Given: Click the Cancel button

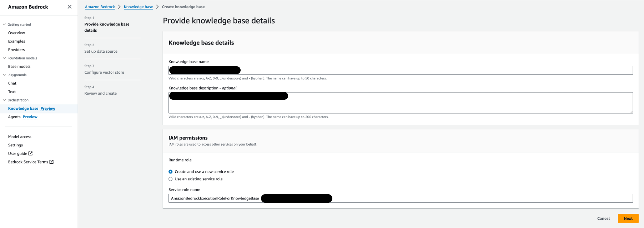Looking at the screenshot, I should 603,218.
